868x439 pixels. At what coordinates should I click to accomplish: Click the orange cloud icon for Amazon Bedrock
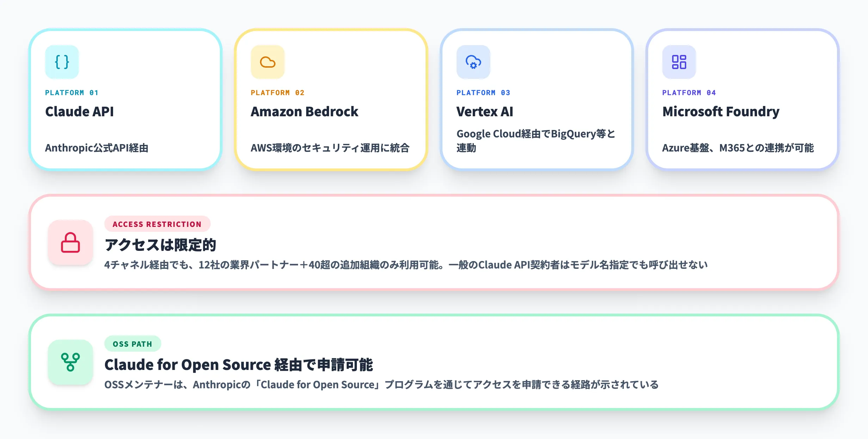tap(267, 62)
